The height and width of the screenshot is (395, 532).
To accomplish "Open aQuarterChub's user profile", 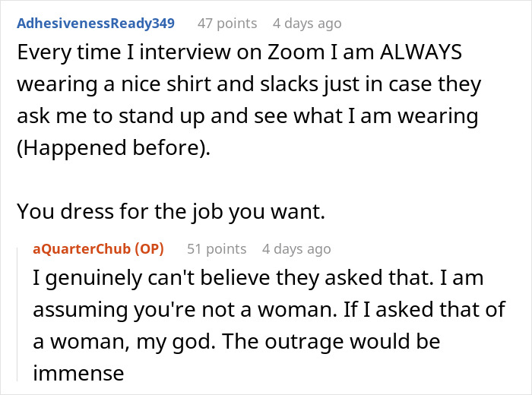I will [82, 249].
